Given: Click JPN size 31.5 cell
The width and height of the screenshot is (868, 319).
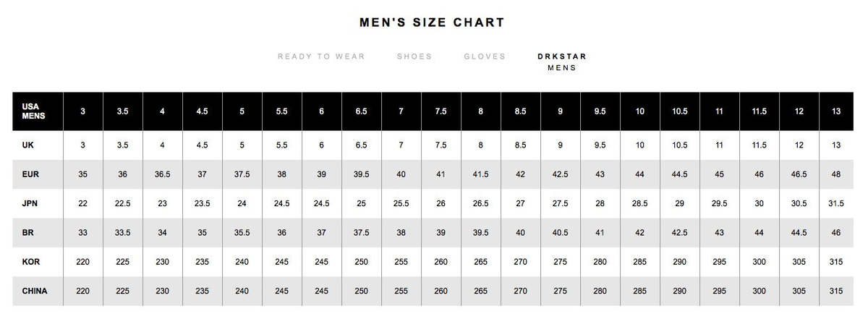Looking at the screenshot, I should 836,203.
